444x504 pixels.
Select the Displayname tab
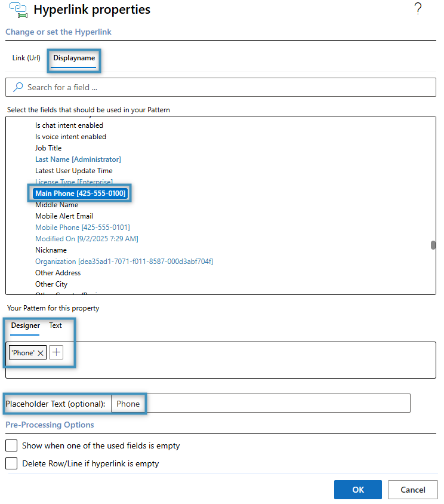[x=74, y=58]
